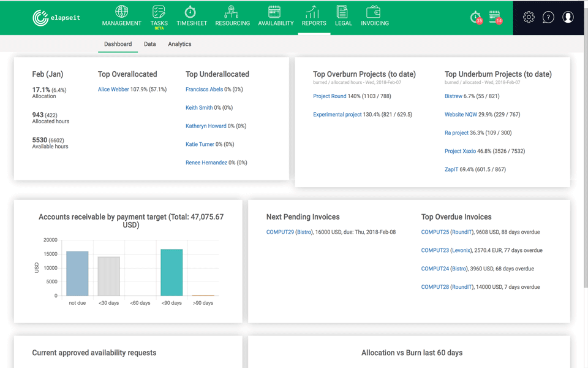Screen dimensions: 588x368
Task: Click the 'not due' blue chart bar
Action: 77,274
